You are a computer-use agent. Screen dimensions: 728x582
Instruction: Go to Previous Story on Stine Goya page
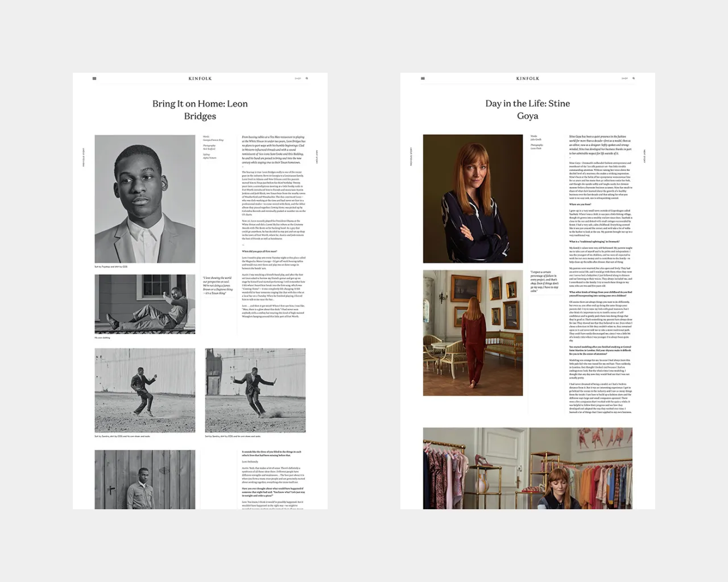click(x=411, y=156)
